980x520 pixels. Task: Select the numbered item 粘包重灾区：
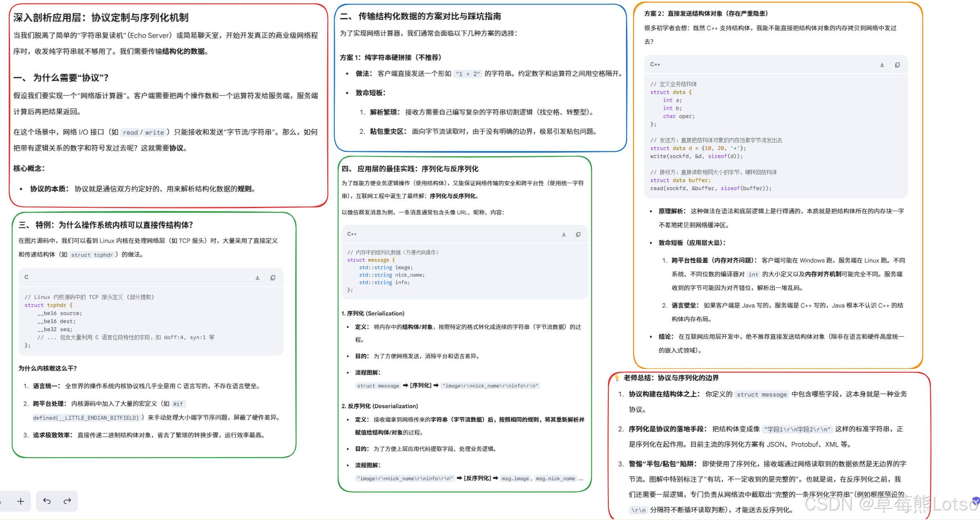pos(389,131)
